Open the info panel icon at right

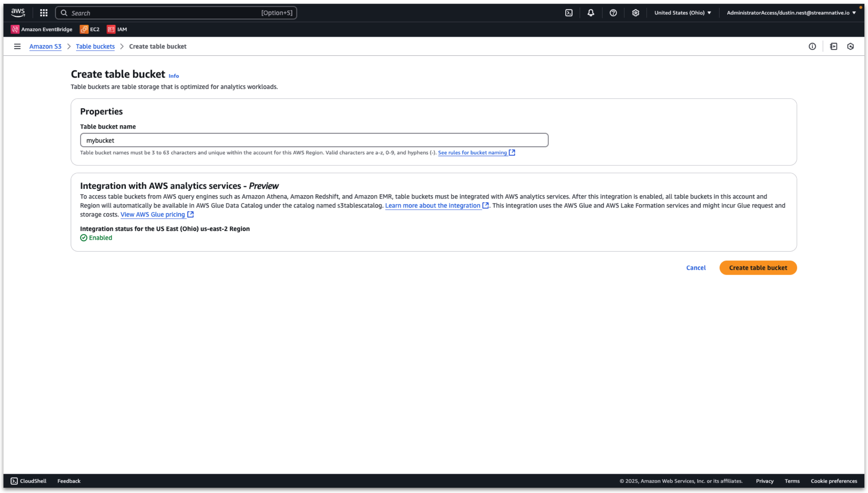point(812,46)
